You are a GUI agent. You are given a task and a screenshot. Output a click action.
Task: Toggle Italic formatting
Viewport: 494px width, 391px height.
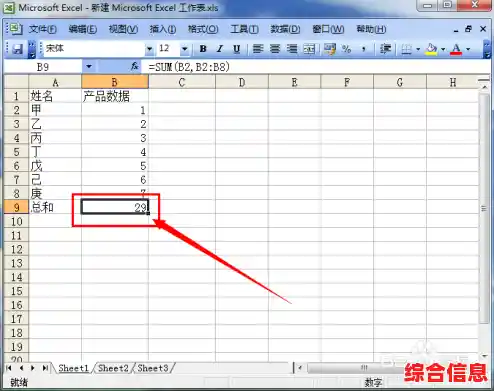pyautogui.click(x=220, y=49)
